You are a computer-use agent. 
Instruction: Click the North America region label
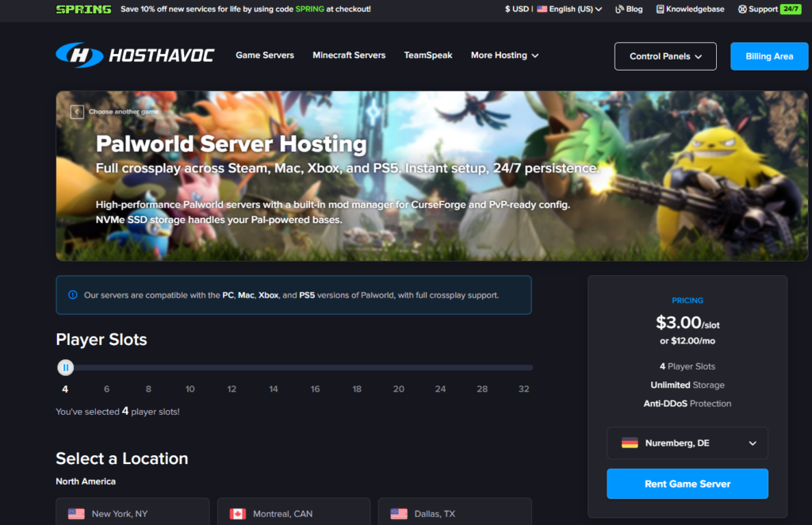[86, 481]
